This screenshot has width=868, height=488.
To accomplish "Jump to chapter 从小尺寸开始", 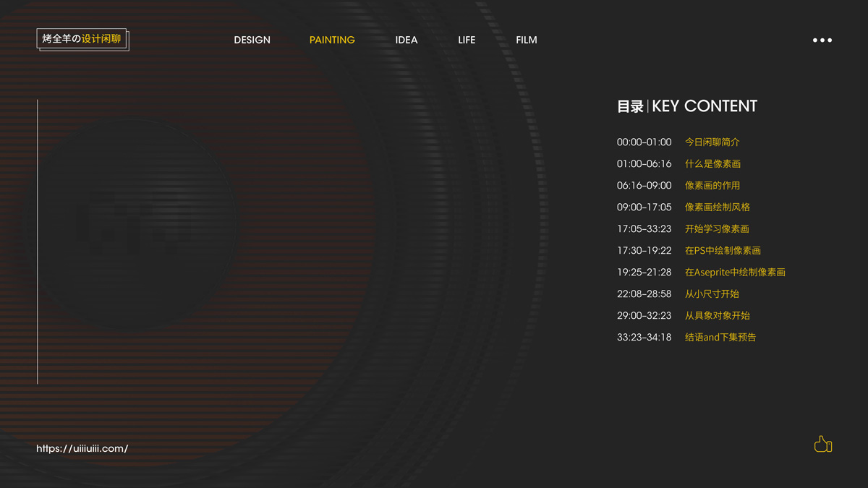I will (x=712, y=294).
